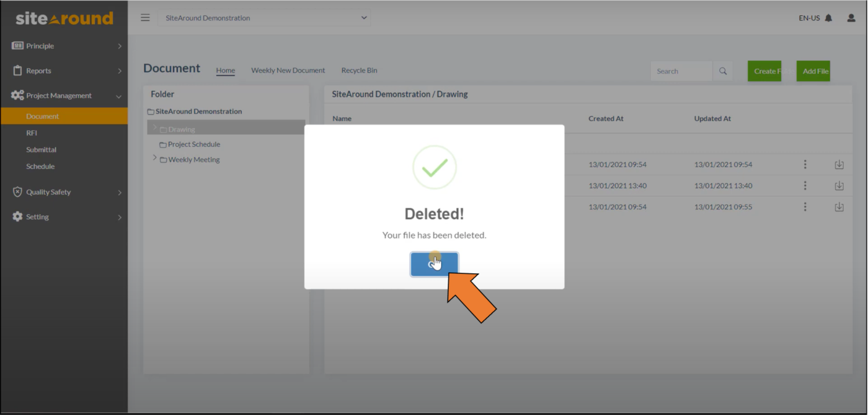Viewport: 868px width, 415px height.
Task: Expand the Weekly Meeting folder
Action: (154, 159)
